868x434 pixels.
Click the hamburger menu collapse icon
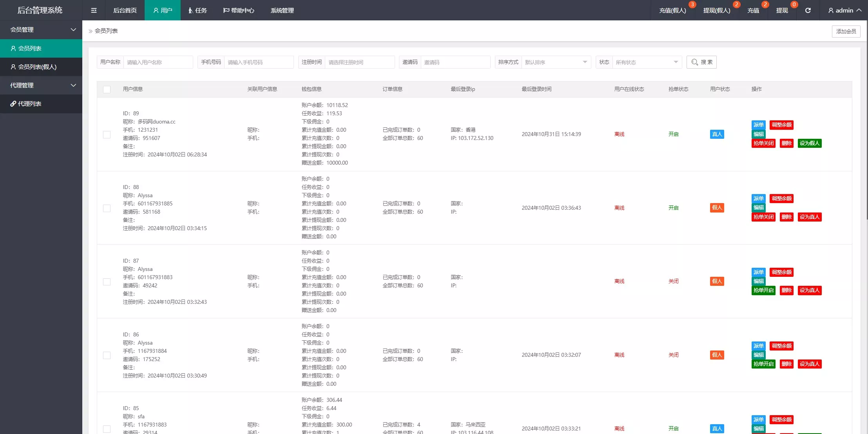point(94,10)
